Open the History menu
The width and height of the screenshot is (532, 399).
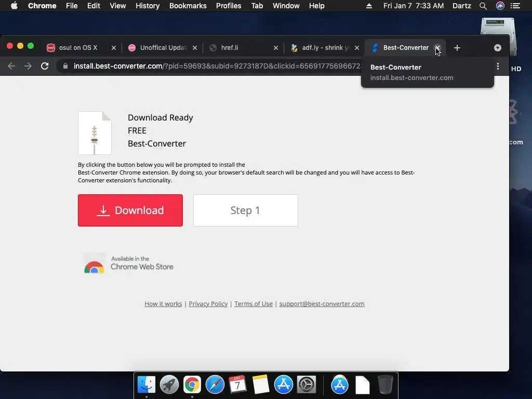tap(148, 6)
